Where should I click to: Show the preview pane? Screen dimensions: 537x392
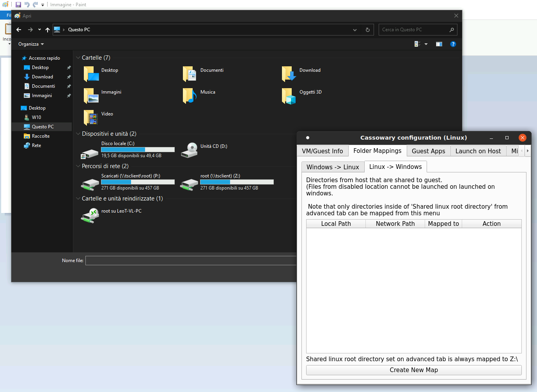(439, 44)
